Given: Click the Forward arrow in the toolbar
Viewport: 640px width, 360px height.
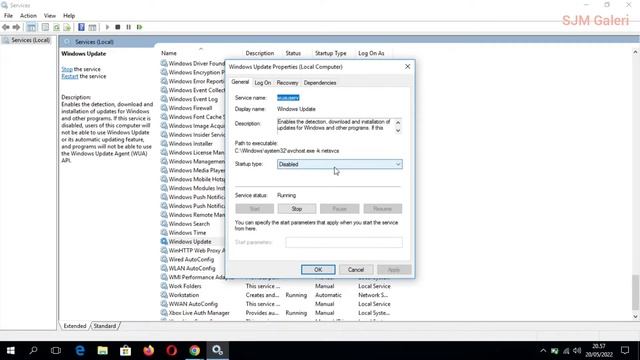Looking at the screenshot, I should click(16, 27).
